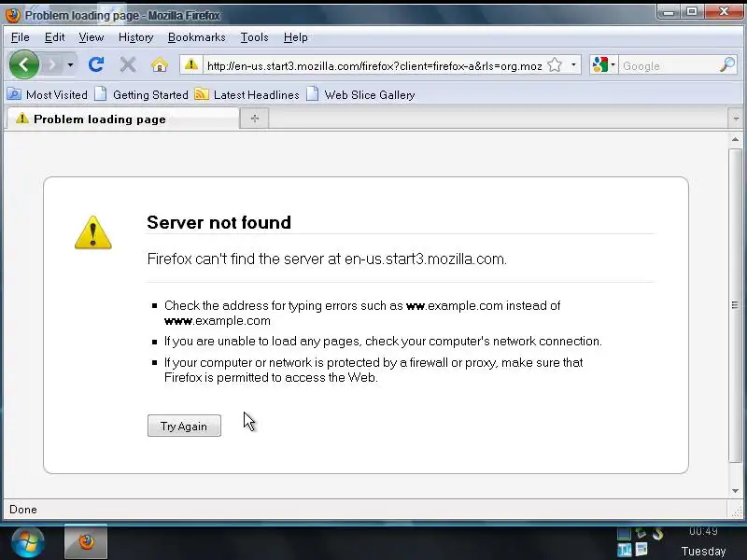
Task: Open the History menu
Action: click(x=135, y=37)
